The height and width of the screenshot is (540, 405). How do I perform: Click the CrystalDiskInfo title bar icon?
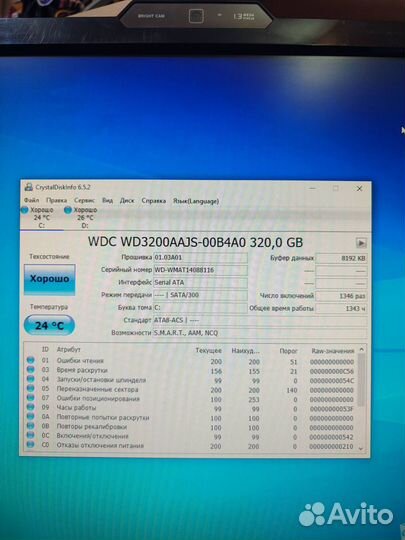[29, 187]
